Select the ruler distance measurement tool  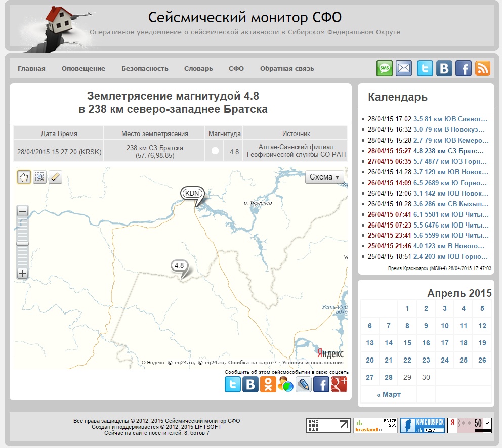tap(55, 177)
